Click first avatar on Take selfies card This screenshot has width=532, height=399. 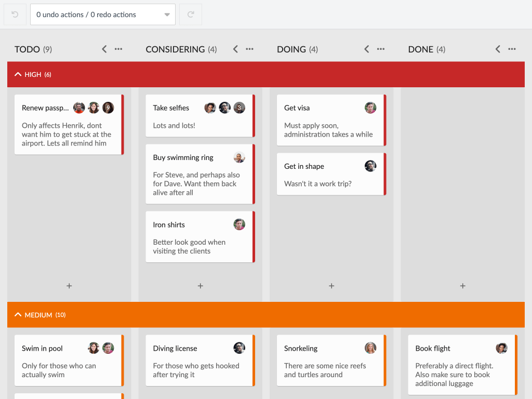click(x=210, y=108)
